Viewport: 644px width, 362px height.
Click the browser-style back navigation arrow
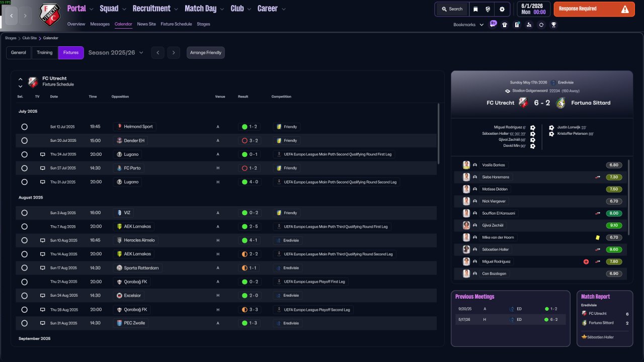point(12,16)
